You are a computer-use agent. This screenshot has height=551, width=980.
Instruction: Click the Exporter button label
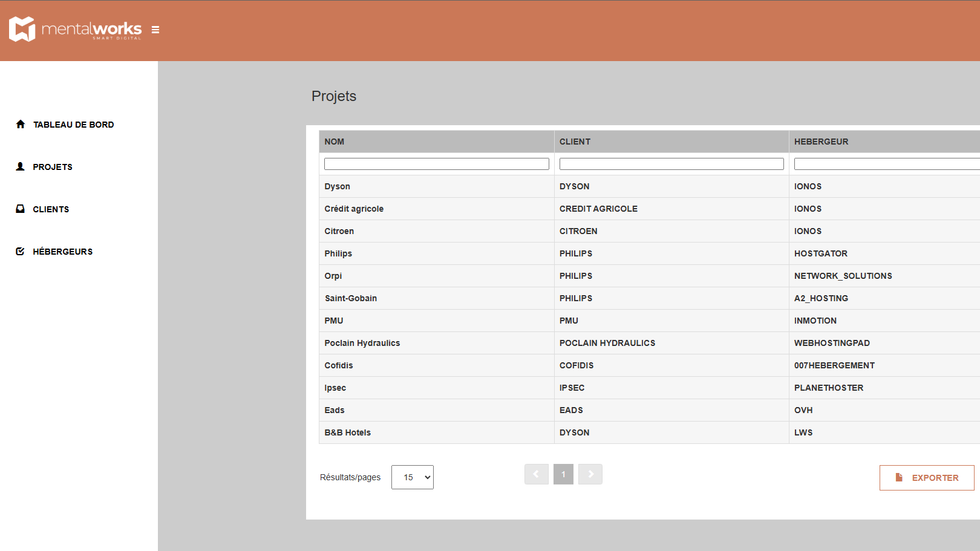click(935, 478)
